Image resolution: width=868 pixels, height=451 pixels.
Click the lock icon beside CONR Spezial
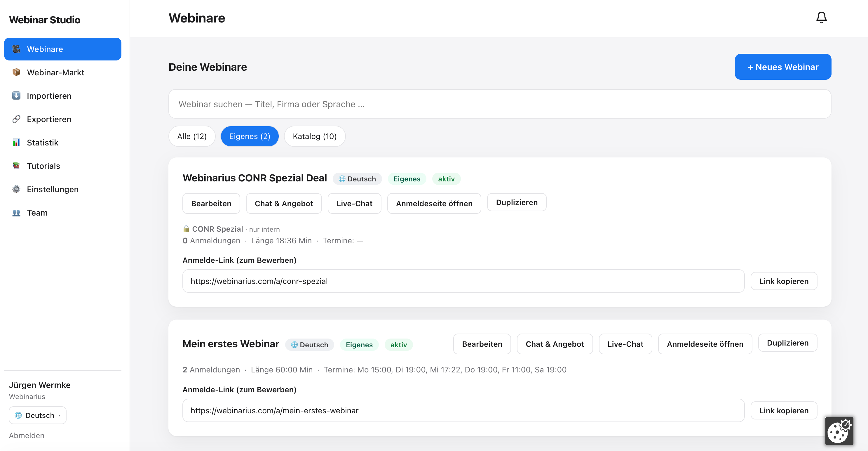[x=186, y=229]
